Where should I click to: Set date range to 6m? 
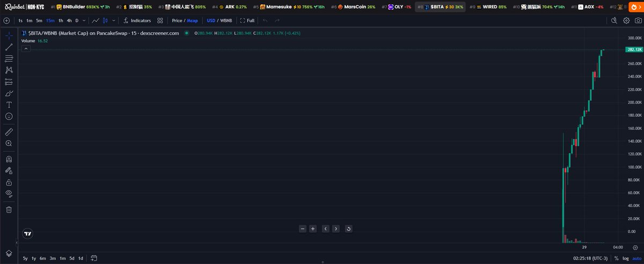[42, 258]
